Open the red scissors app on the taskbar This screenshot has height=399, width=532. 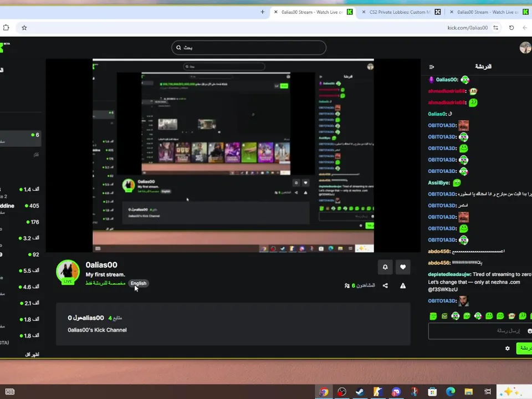coord(415,392)
